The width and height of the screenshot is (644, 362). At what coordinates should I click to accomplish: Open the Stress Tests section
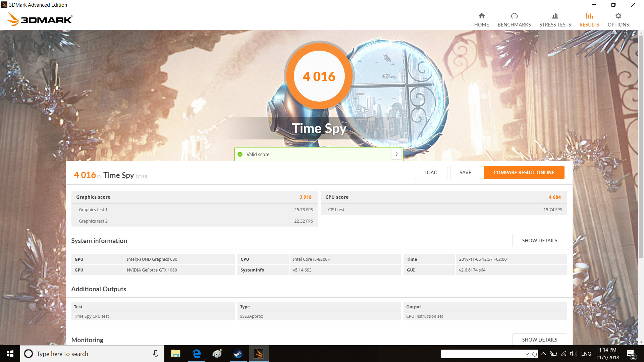[555, 20]
